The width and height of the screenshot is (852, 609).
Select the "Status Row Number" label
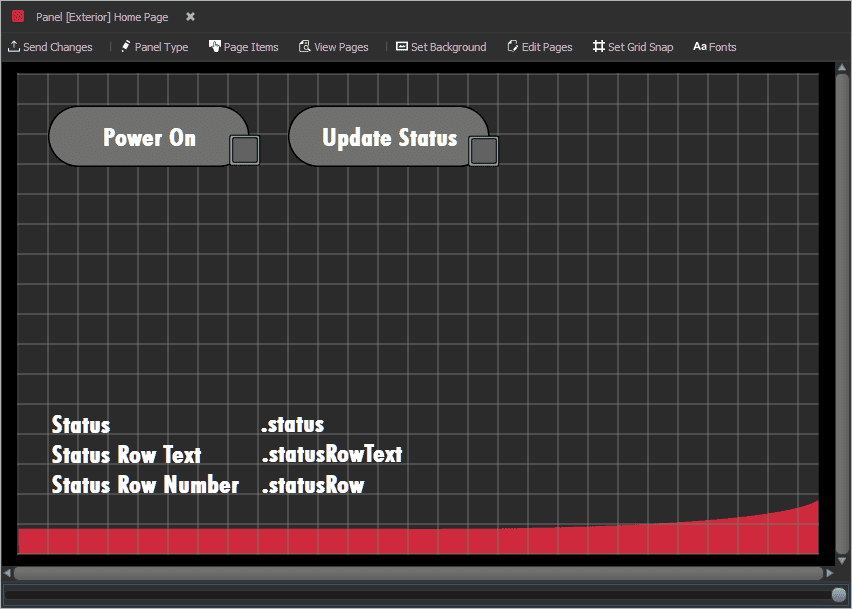coord(145,485)
